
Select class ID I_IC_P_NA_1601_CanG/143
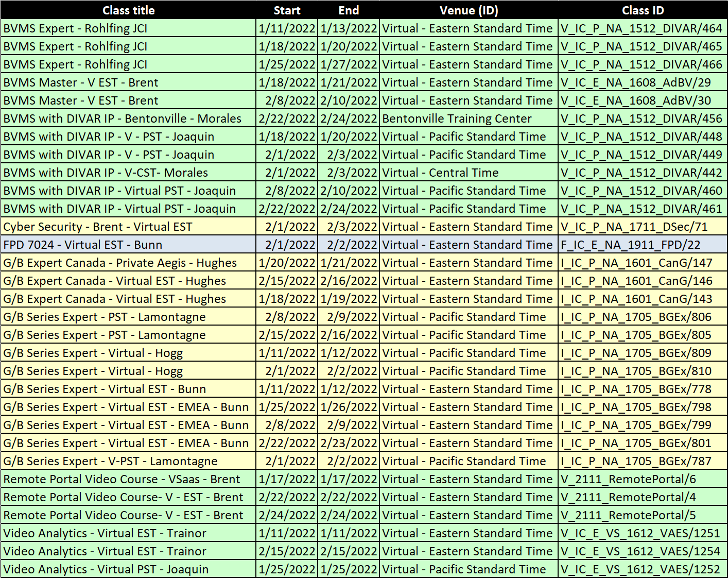point(643,299)
